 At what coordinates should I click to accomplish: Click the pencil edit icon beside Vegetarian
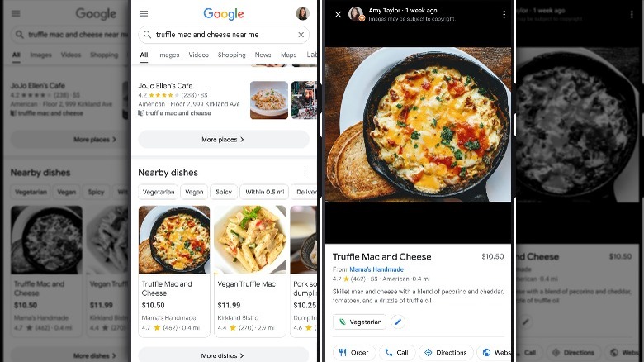point(398,322)
